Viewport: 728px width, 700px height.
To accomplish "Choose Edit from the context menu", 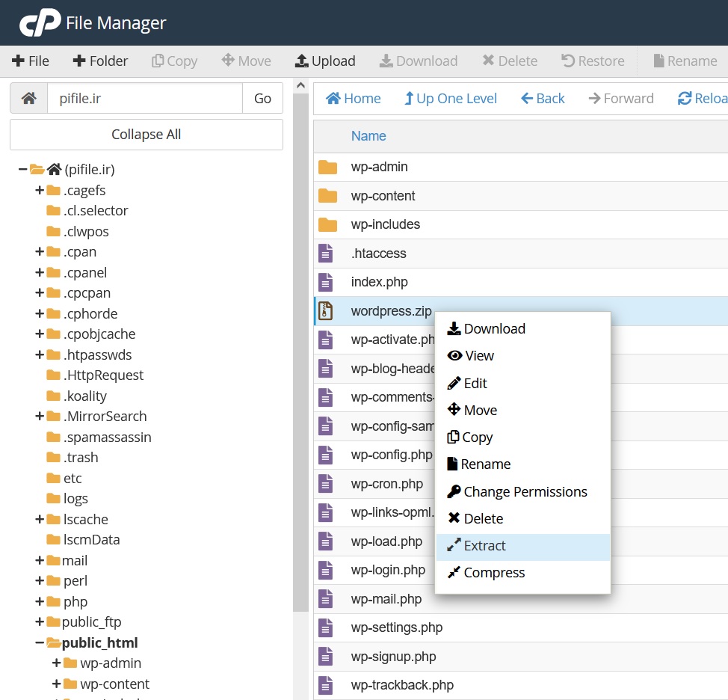I will pos(522,383).
